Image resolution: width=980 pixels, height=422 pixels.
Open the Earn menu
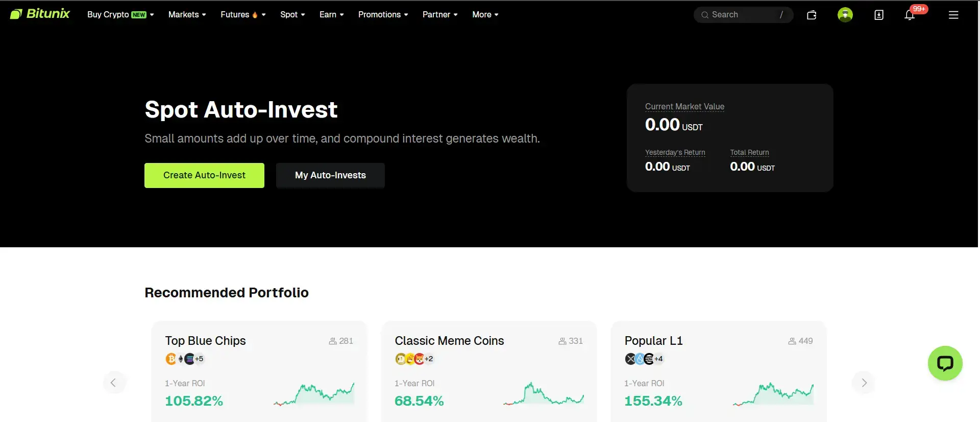331,15
